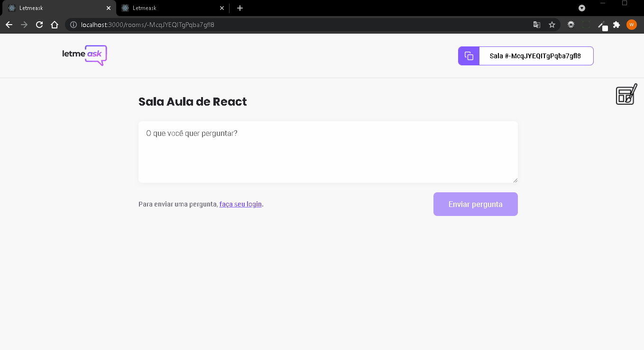
Task: Open the tab search dropdown arrow
Action: [582, 8]
